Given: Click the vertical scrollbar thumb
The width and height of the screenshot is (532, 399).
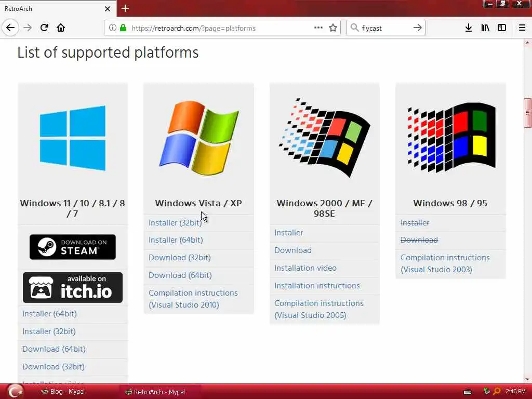Looking at the screenshot, I should pos(527,113).
